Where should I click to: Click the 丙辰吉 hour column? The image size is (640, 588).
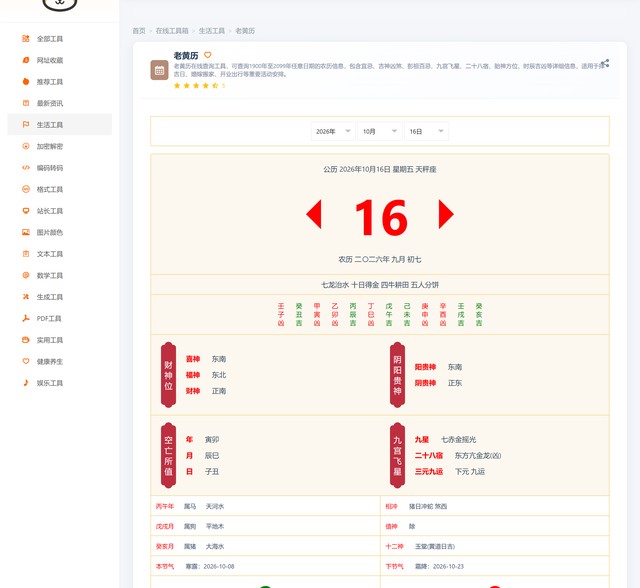(x=353, y=314)
